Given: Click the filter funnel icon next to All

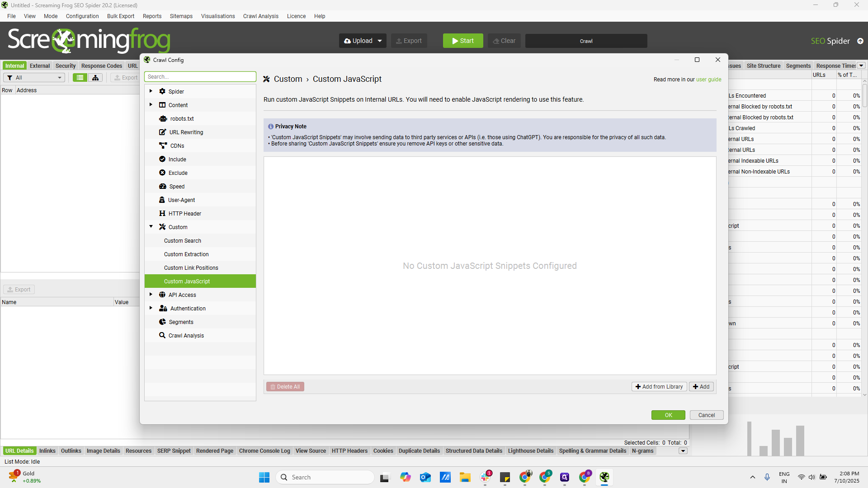Looking at the screenshot, I should [x=9, y=77].
